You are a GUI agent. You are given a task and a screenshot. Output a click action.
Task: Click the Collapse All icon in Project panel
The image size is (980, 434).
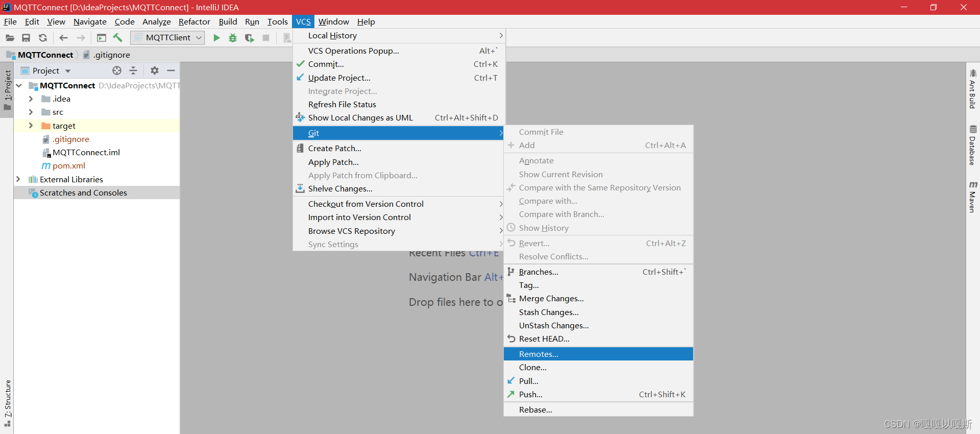(x=133, y=70)
